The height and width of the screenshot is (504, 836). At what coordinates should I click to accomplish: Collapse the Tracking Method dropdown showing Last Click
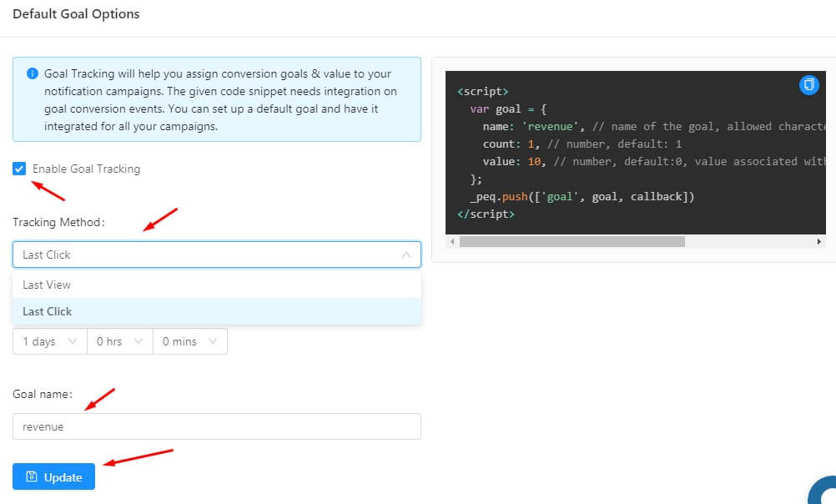(216, 255)
